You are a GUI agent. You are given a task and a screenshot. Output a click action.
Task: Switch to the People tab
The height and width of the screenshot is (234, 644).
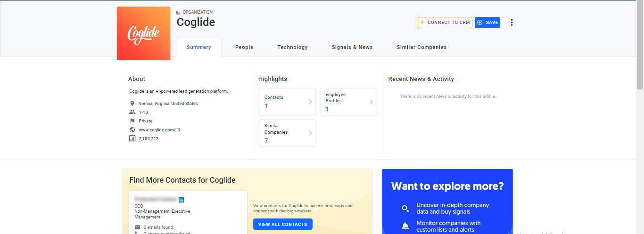point(244,47)
